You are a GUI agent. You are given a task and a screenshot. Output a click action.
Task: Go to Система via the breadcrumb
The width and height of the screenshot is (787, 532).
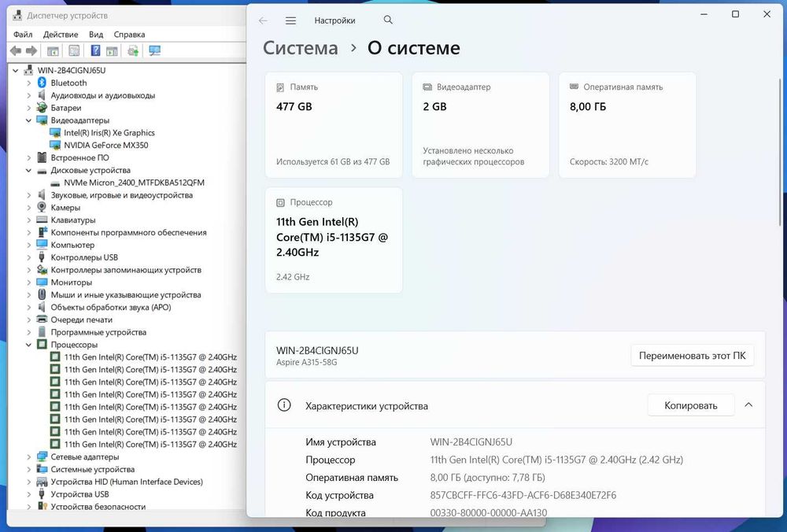point(300,48)
